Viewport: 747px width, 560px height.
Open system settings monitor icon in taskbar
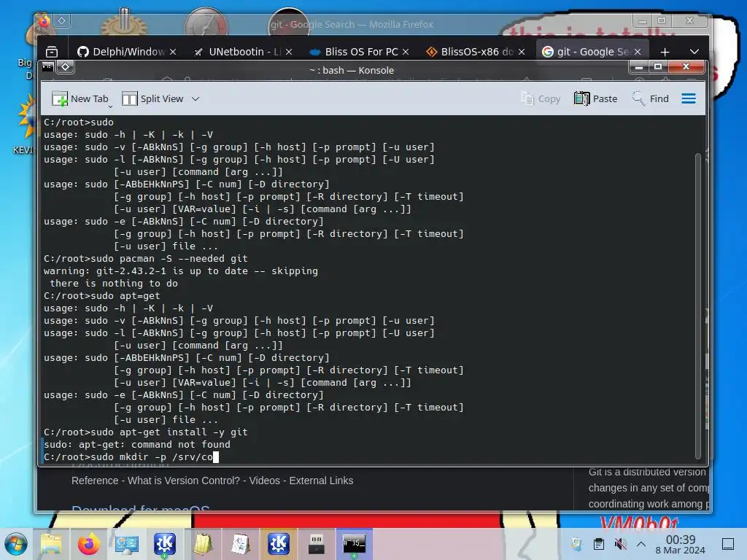click(x=127, y=544)
